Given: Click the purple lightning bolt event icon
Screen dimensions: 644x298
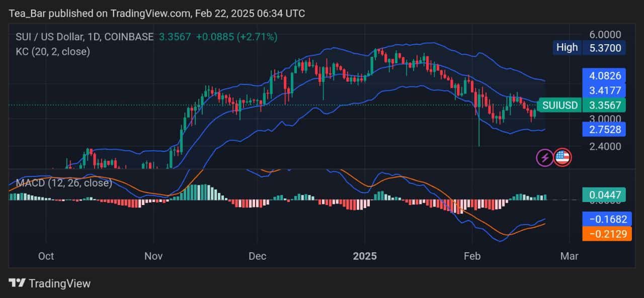Looking at the screenshot, I should 544,158.
